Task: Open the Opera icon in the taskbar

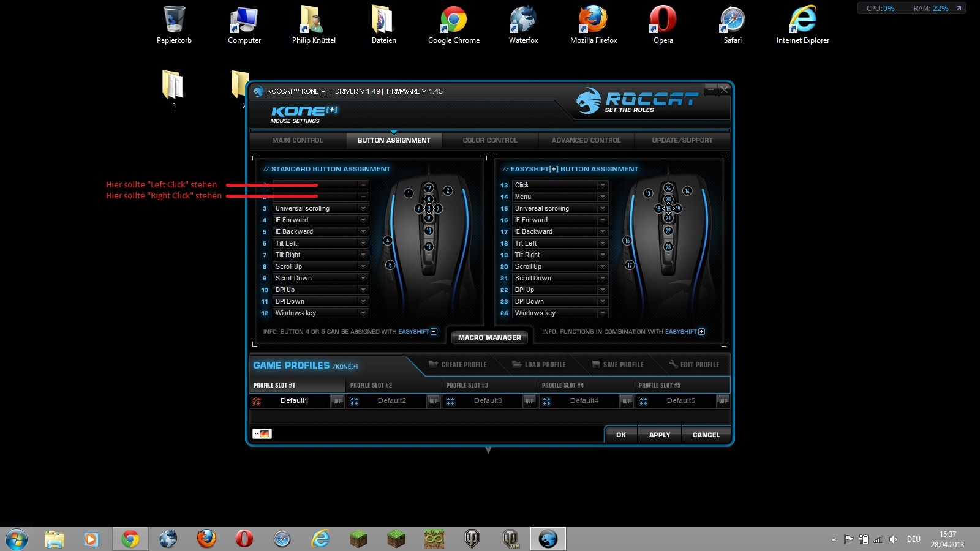Action: click(244, 539)
